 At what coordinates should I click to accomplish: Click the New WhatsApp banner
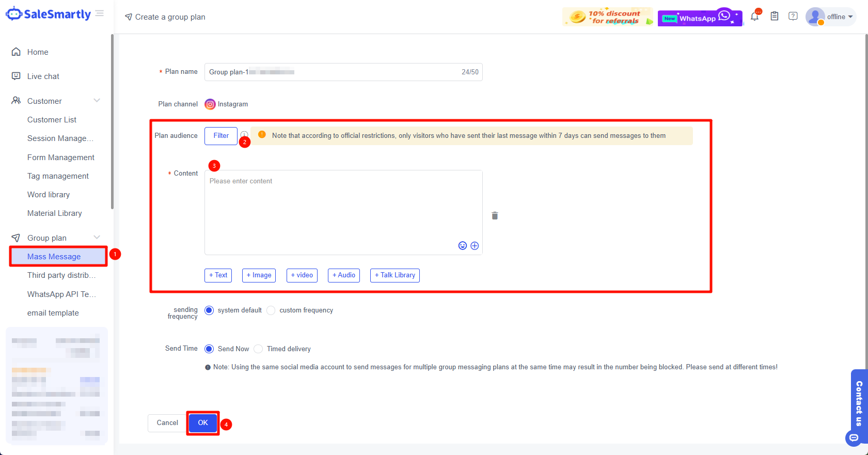pos(700,18)
